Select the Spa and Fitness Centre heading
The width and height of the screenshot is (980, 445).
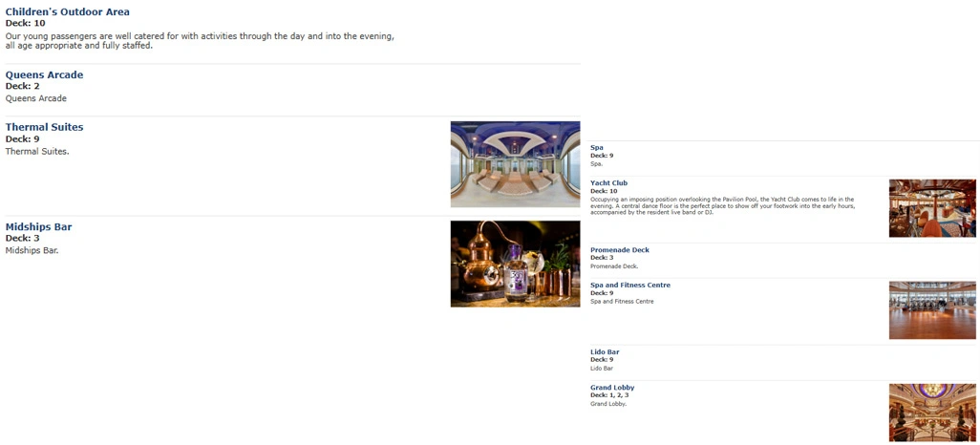630,285
